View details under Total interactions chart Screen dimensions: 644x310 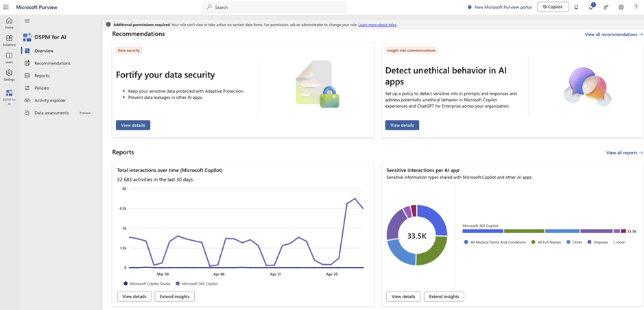coord(134,296)
